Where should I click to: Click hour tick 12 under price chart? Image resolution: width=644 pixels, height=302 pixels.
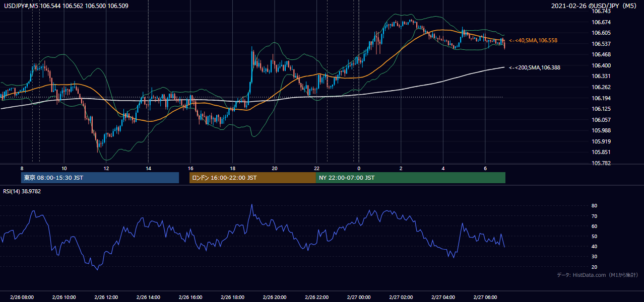click(106, 168)
